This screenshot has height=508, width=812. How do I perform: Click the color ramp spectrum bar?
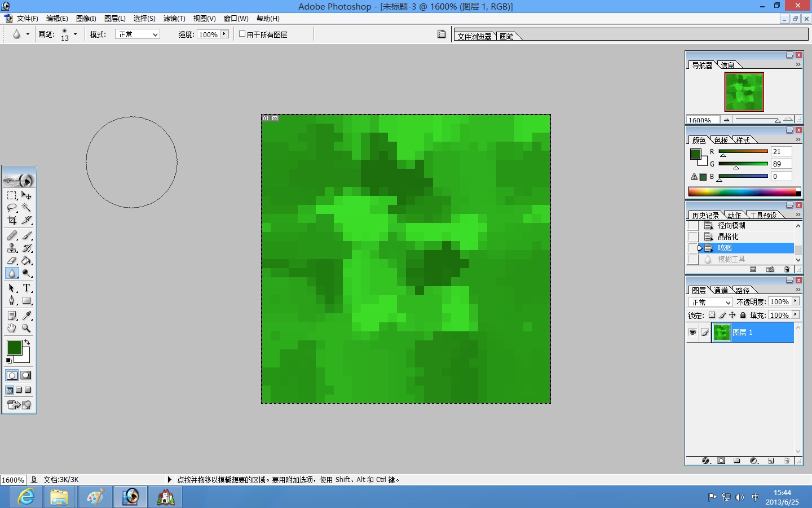[x=744, y=192]
